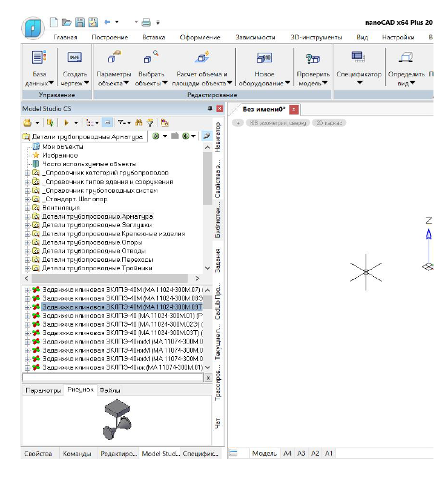Click the plus viewport control button
The width and height of the screenshot is (448, 478).
pyautogui.click(x=238, y=123)
